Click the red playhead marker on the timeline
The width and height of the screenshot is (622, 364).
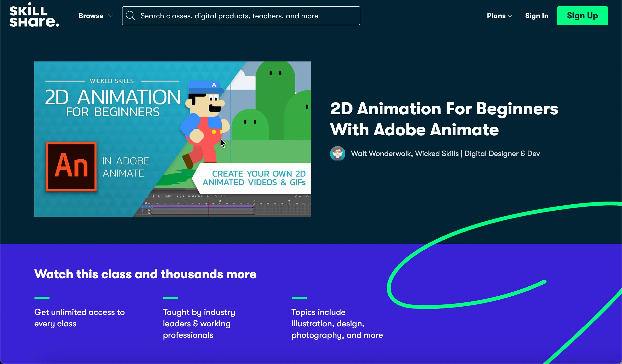tap(208, 202)
